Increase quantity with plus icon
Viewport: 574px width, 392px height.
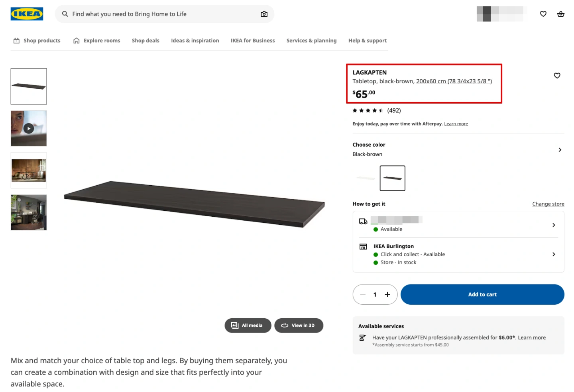[387, 294]
